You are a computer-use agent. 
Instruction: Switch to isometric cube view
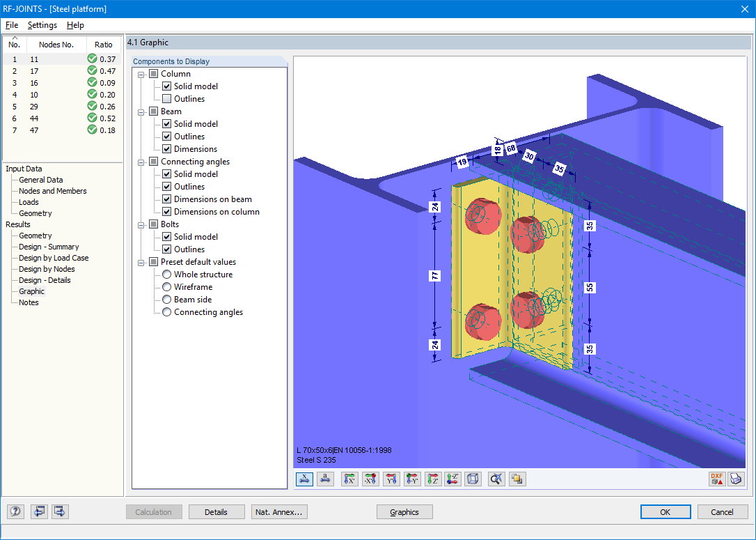[473, 479]
